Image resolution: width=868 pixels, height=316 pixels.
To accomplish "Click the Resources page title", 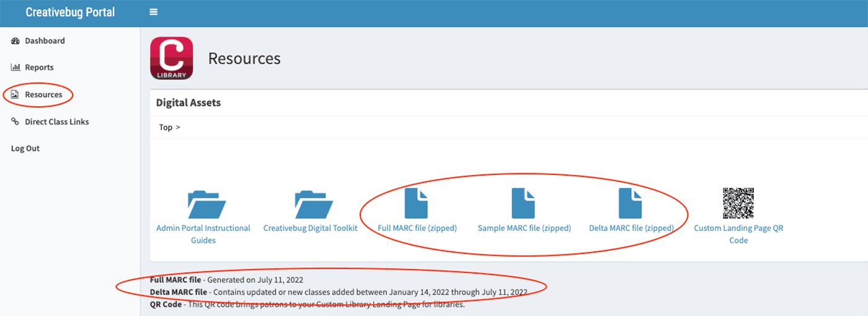I will 244,58.
